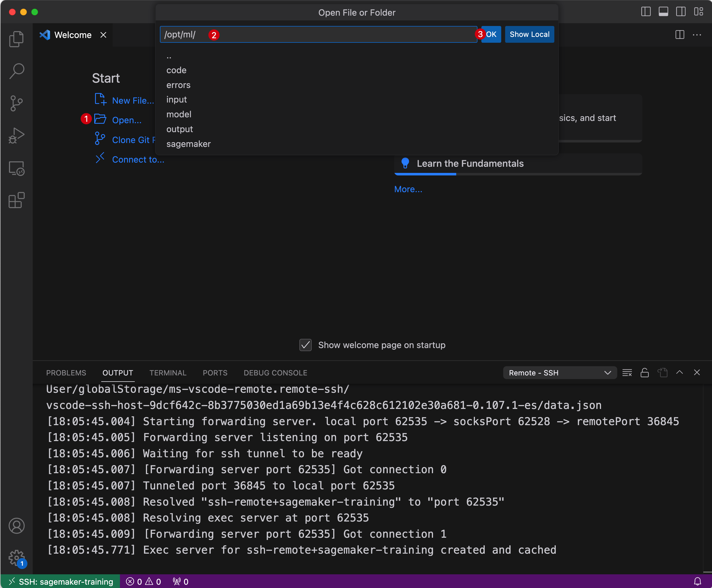Screen dimensions: 712x588
Task: Open editor More Actions ellipsis menu
Action: point(697,35)
